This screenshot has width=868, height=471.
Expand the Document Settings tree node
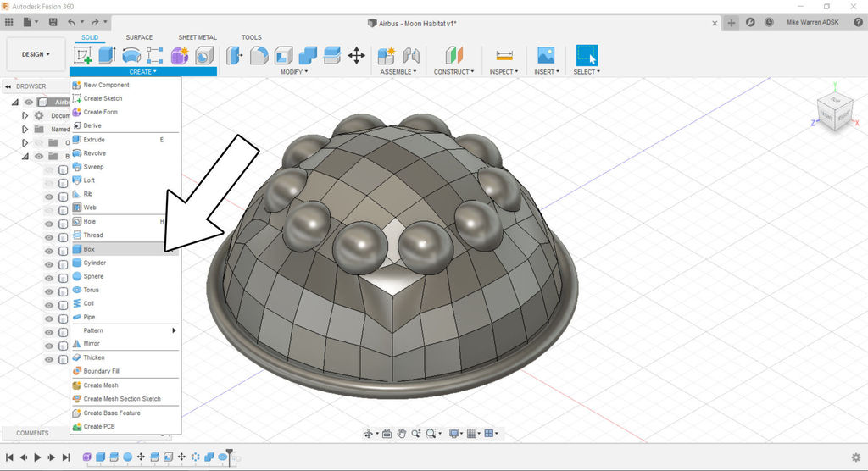25,115
